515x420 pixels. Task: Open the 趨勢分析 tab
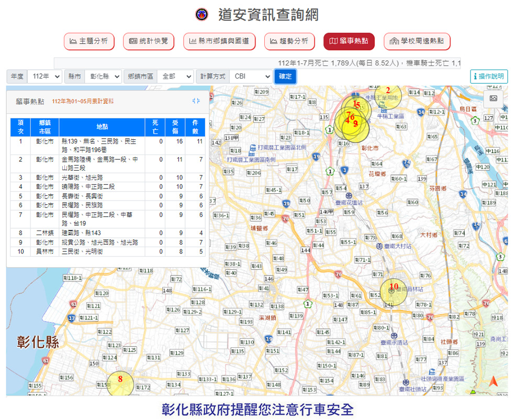pos(289,41)
